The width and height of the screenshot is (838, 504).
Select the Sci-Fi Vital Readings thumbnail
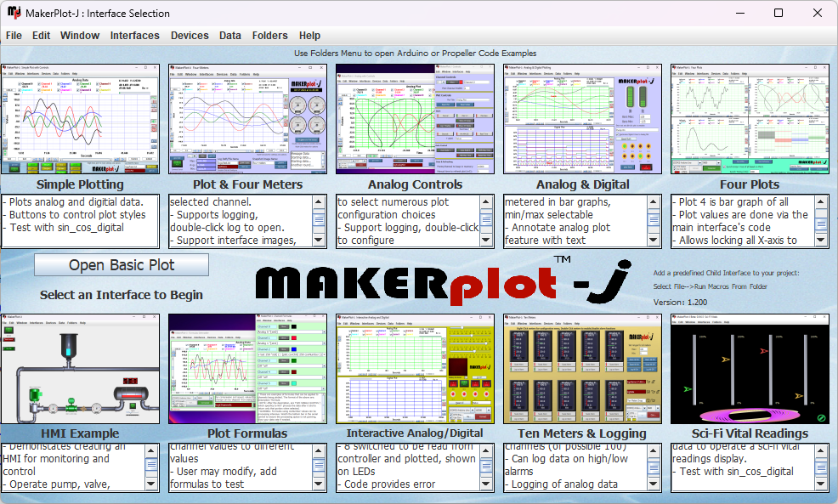click(x=750, y=369)
